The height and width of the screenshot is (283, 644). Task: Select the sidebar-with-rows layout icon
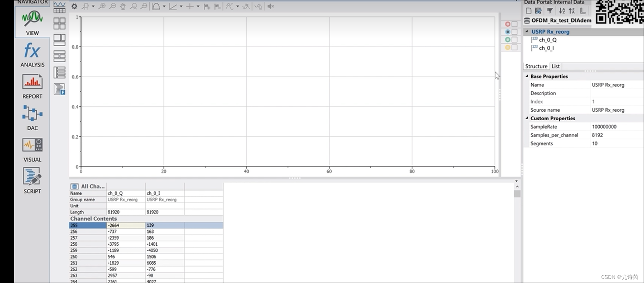coord(59,72)
